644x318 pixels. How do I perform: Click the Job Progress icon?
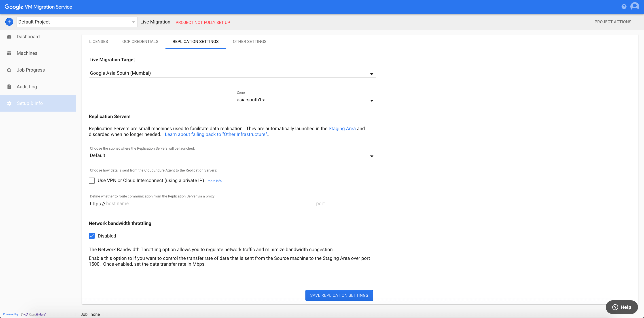(9, 70)
